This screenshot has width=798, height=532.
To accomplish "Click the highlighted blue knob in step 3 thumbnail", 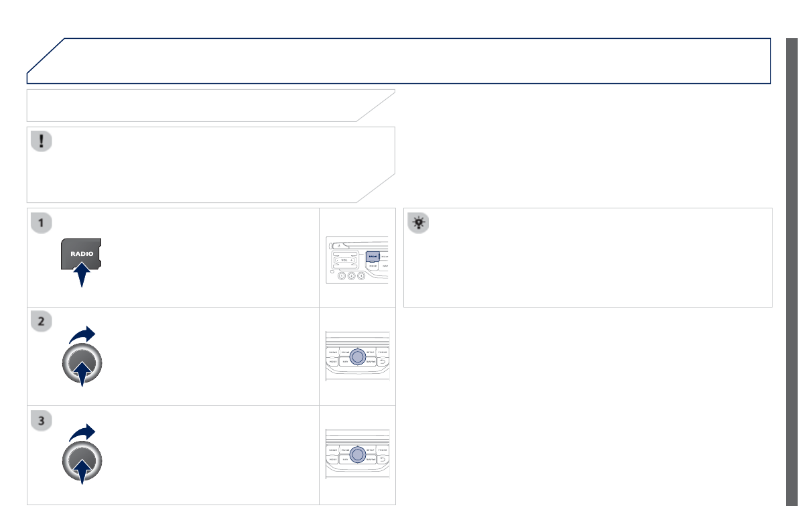I will (358, 455).
